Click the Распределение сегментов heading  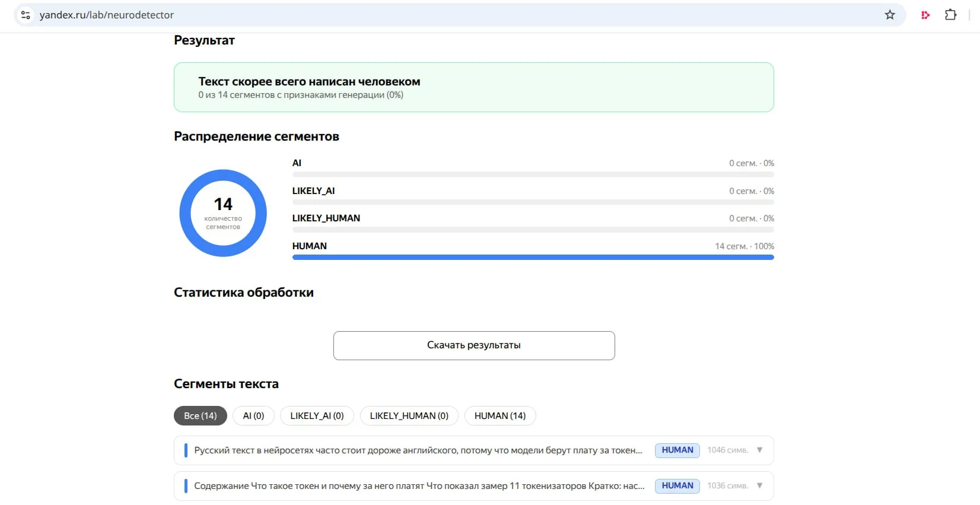pos(256,136)
